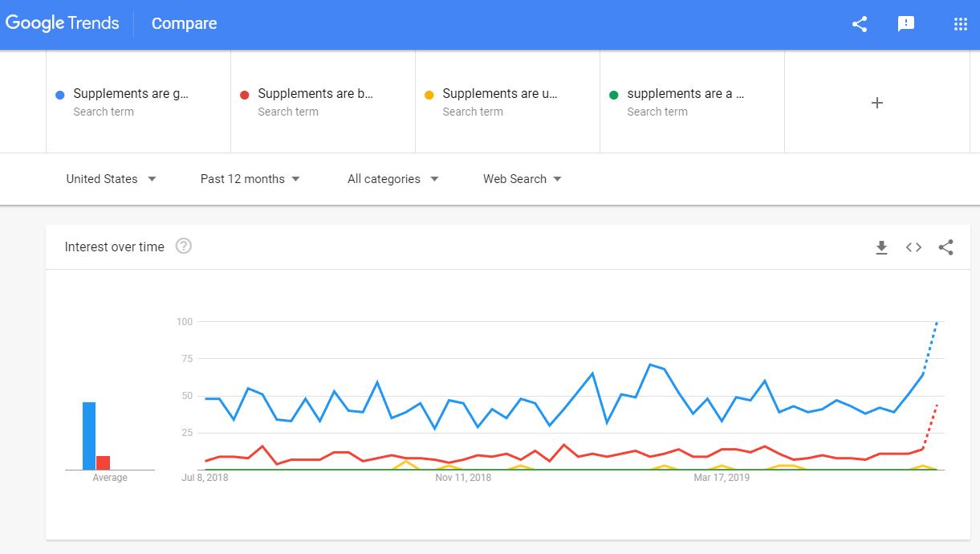Image resolution: width=980 pixels, height=554 pixels.
Task: Click the blue average bar
Action: coord(89,436)
